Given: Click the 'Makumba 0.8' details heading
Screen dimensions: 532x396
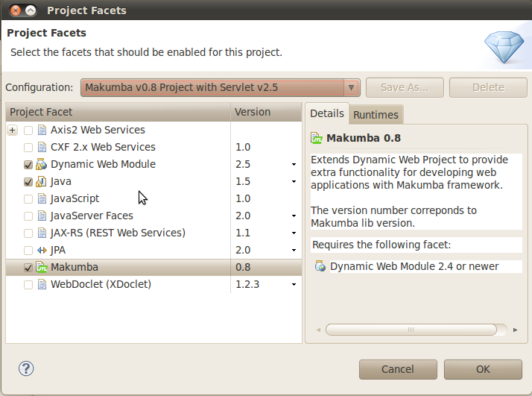Looking at the screenshot, I should point(364,138).
